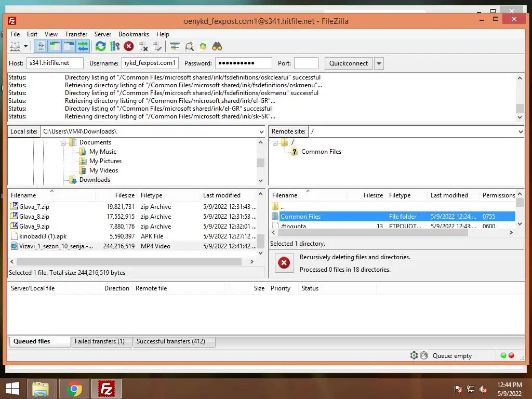Sort remote files by Filename column
Image resolution: width=532 pixels, height=399 pixels.
[x=285, y=195]
